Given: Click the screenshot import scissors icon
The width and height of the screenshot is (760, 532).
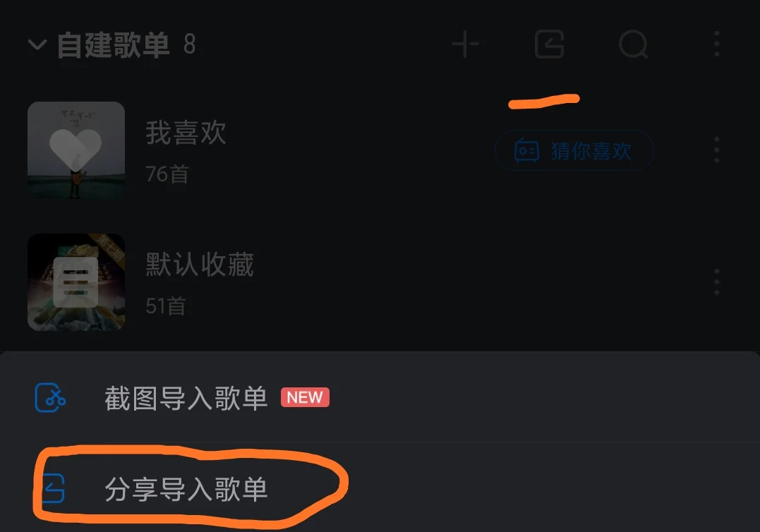Looking at the screenshot, I should 50,398.
